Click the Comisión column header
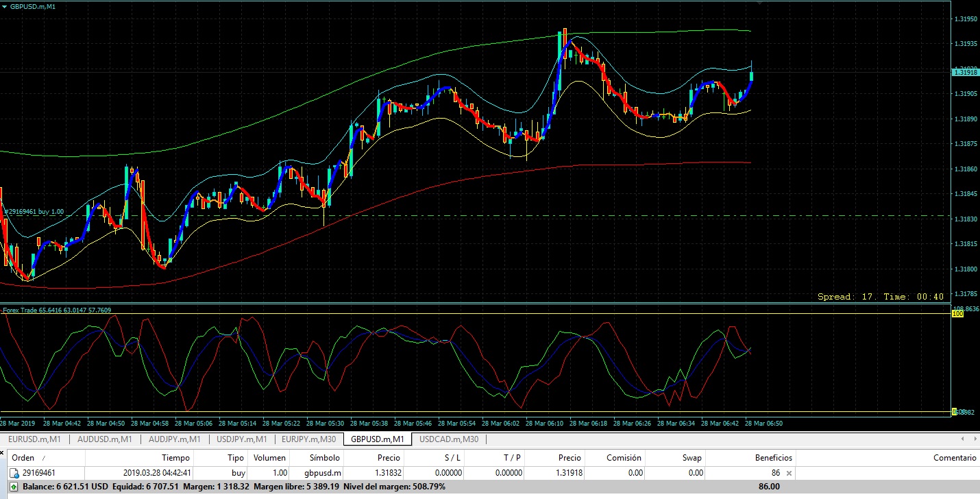The width and height of the screenshot is (980, 499). tap(615, 458)
